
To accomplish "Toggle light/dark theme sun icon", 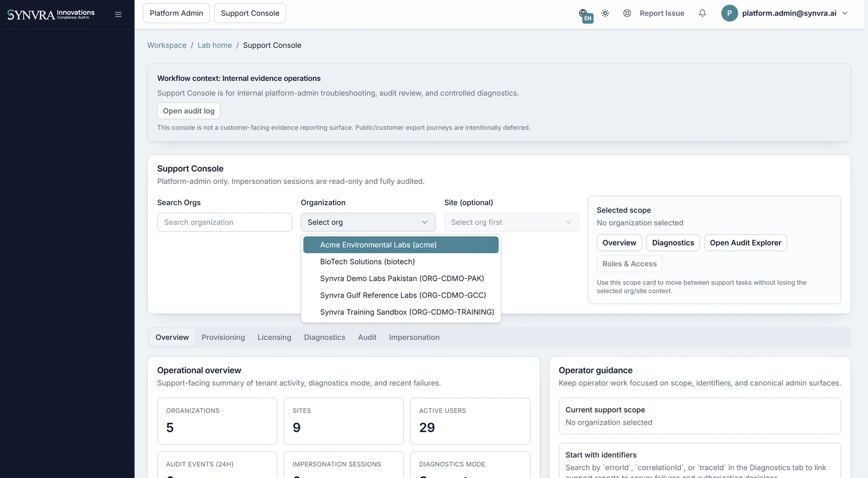I will 605,13.
